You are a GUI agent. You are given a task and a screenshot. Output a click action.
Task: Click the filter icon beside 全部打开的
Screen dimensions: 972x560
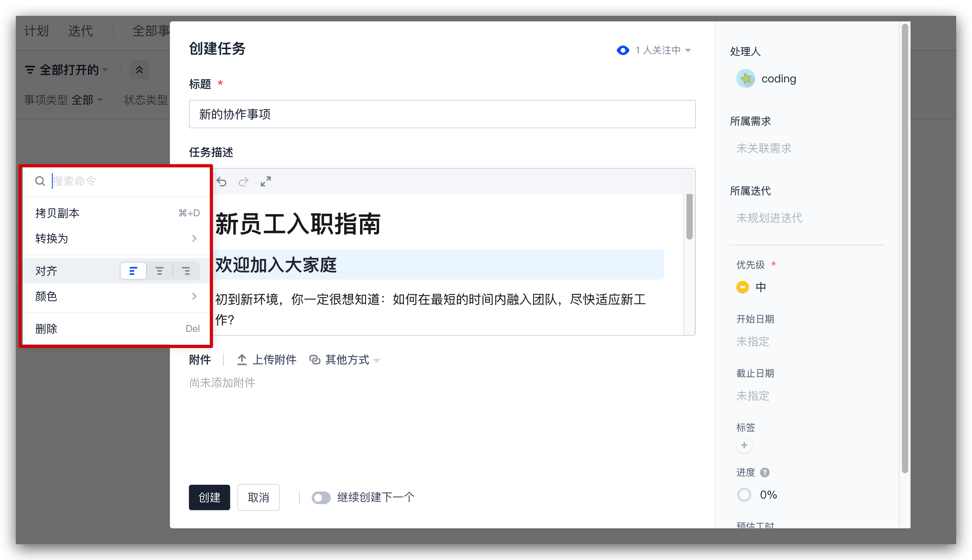[x=30, y=70]
